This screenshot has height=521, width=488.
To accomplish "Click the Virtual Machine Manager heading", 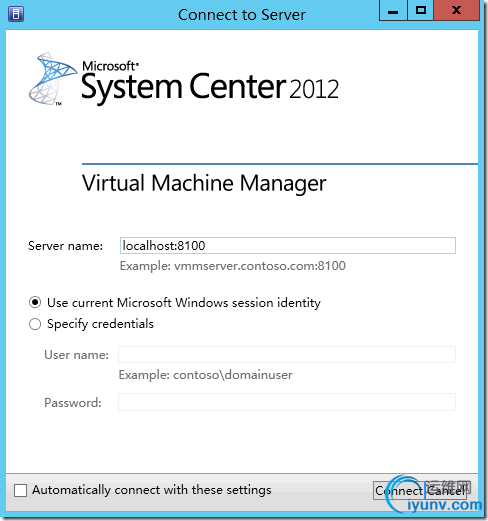I will point(204,183).
